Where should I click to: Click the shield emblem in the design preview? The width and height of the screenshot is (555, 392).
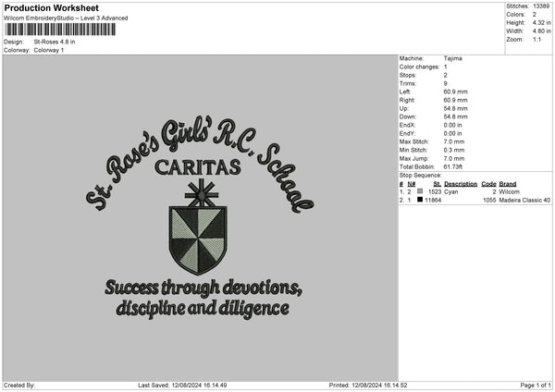coord(198,239)
